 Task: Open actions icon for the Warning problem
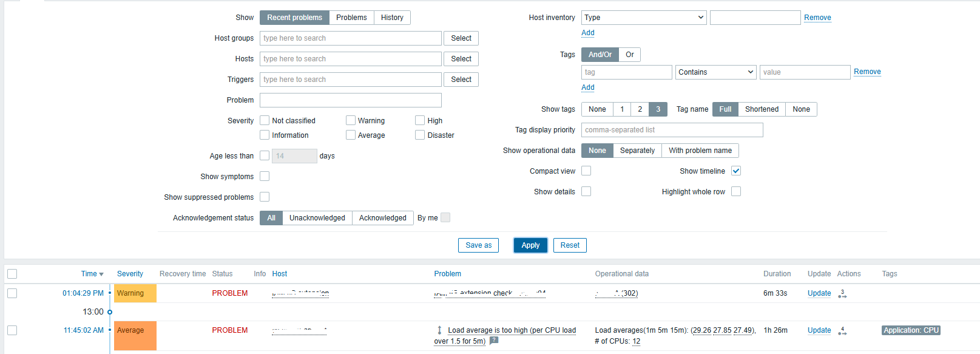(842, 294)
